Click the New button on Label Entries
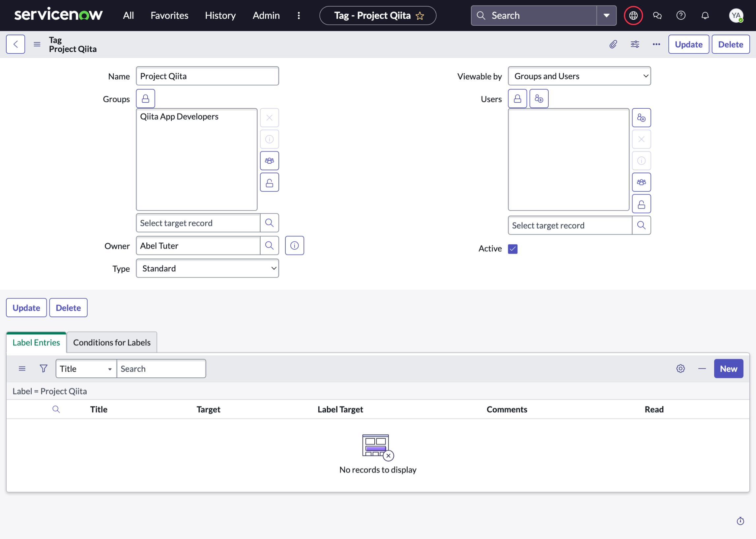 728,368
